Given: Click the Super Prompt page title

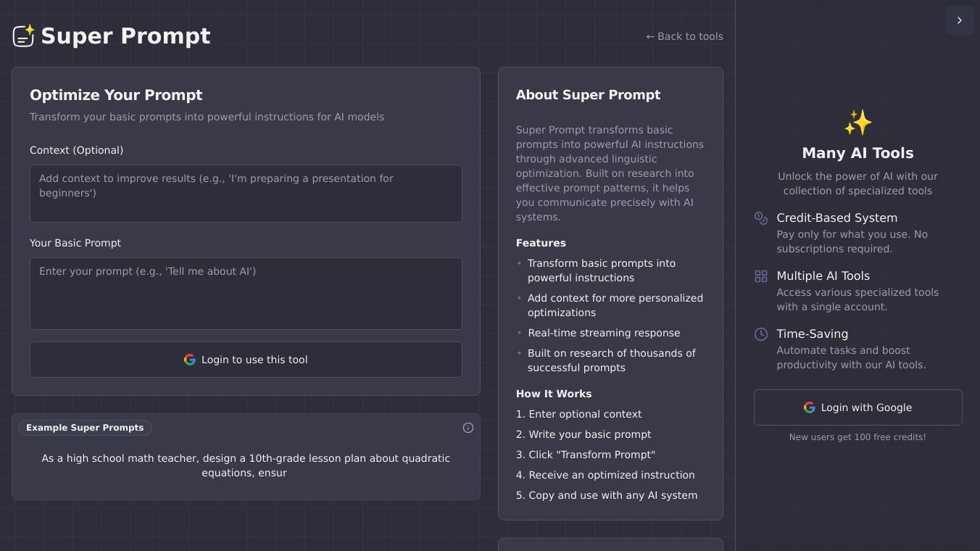Looking at the screenshot, I should pyautogui.click(x=125, y=36).
